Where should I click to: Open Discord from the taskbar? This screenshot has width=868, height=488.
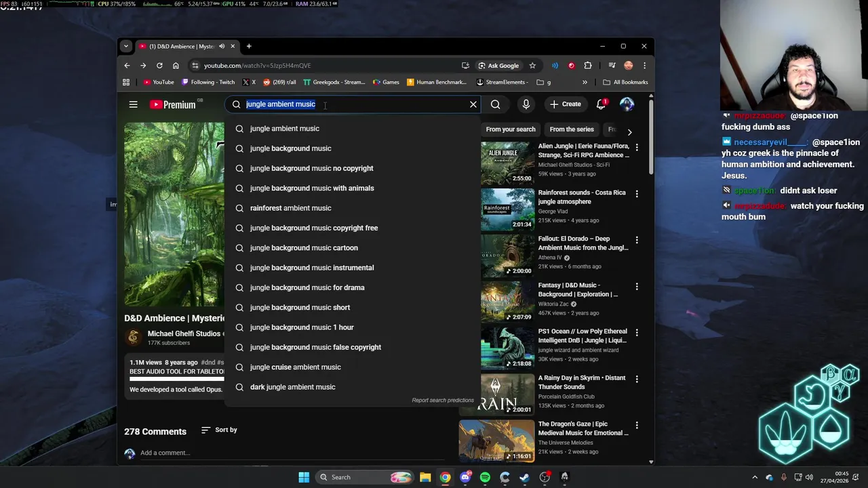click(x=465, y=477)
